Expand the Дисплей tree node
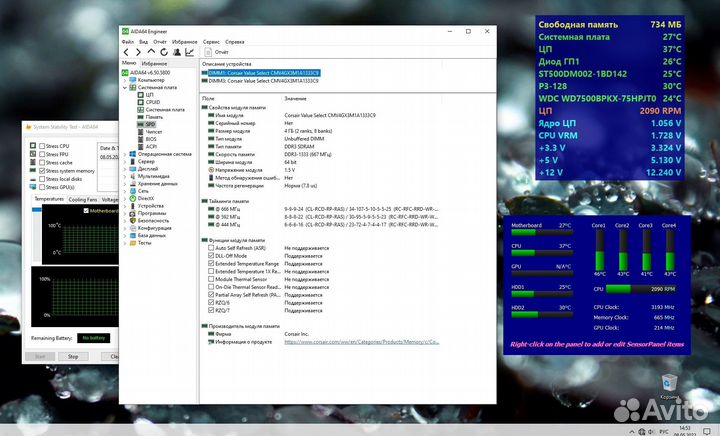This screenshot has height=436, width=720. click(125, 169)
